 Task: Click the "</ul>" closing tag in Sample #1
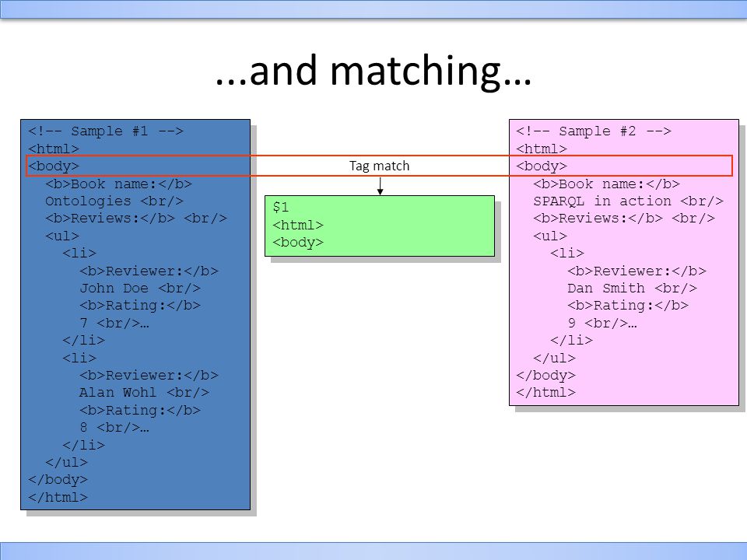67,462
